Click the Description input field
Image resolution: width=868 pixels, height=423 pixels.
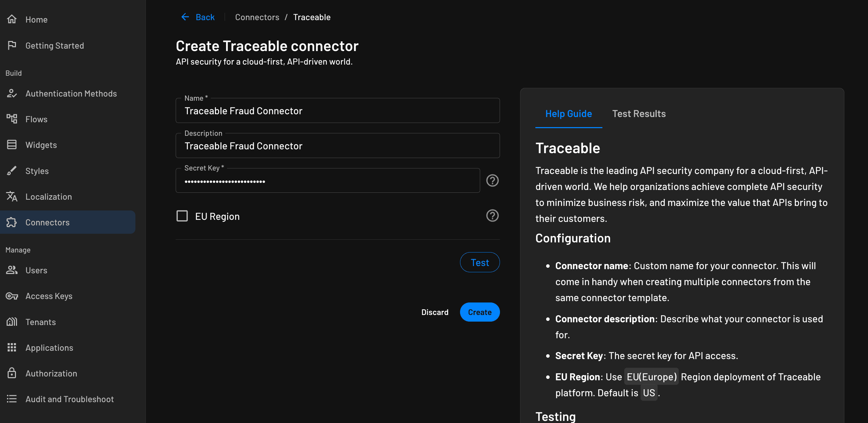(x=338, y=146)
